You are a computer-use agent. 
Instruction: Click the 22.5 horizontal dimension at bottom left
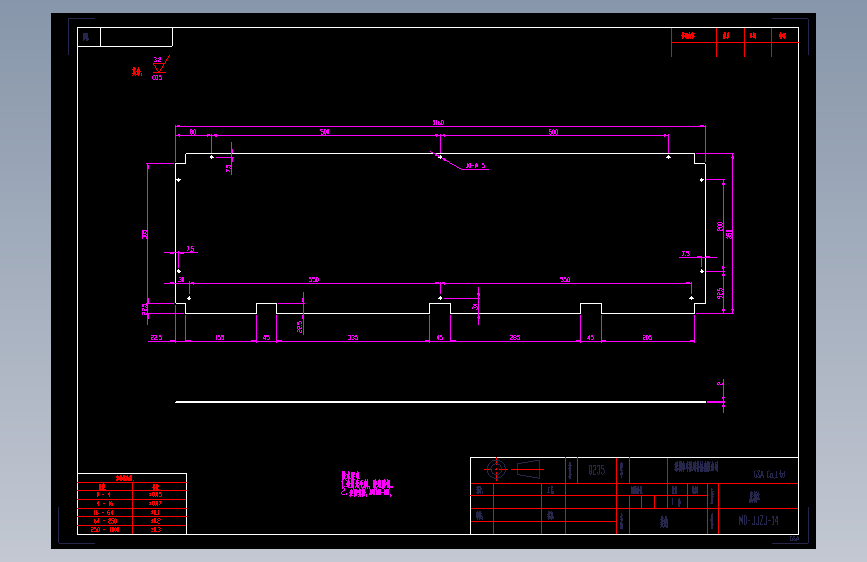pos(156,337)
